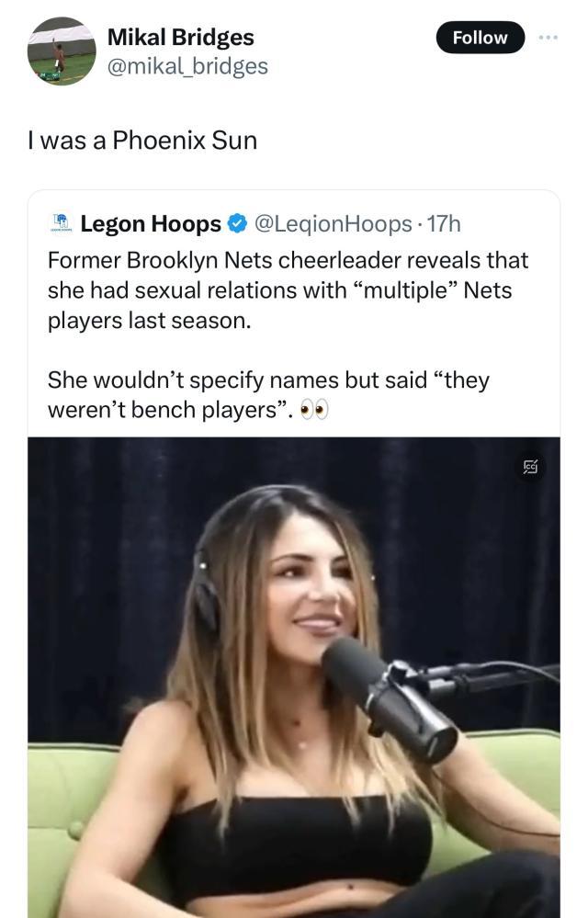Open quoted tweet about former Nets cheerleader
This screenshot has width=588, height=918.
[288, 292]
